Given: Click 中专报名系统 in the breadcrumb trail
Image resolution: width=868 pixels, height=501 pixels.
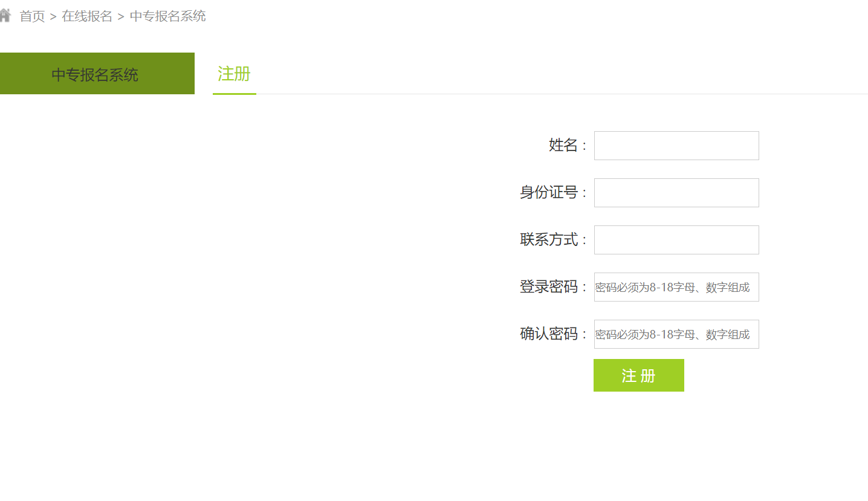Looking at the screenshot, I should click(x=167, y=16).
